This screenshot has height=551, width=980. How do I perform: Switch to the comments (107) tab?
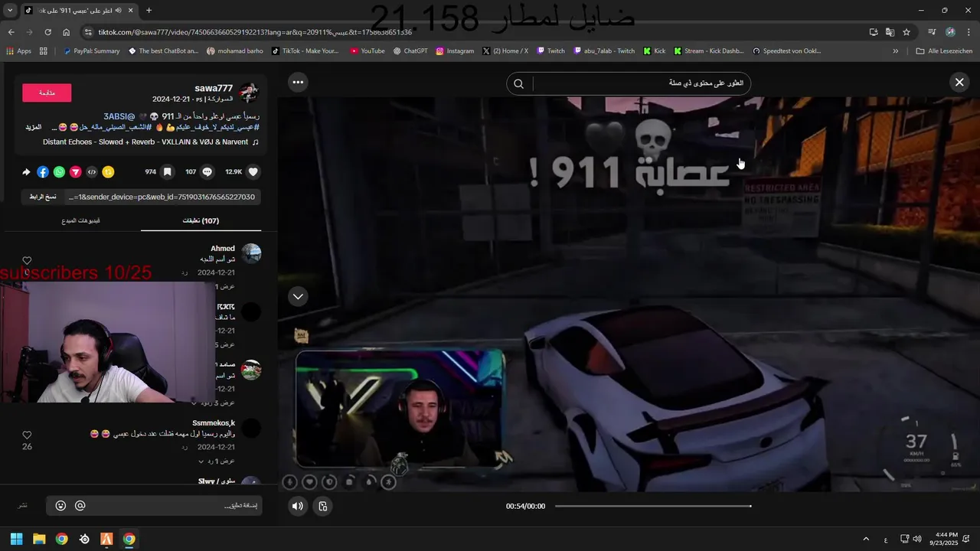pos(201,220)
